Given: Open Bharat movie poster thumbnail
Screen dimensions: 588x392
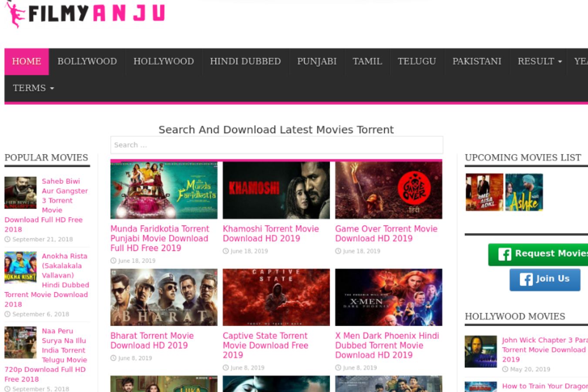Looking at the screenshot, I should pyautogui.click(x=164, y=297).
